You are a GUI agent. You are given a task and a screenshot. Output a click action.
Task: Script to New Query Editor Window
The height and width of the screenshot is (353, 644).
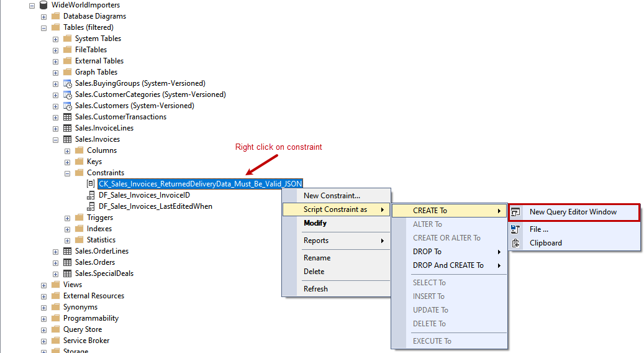point(574,212)
